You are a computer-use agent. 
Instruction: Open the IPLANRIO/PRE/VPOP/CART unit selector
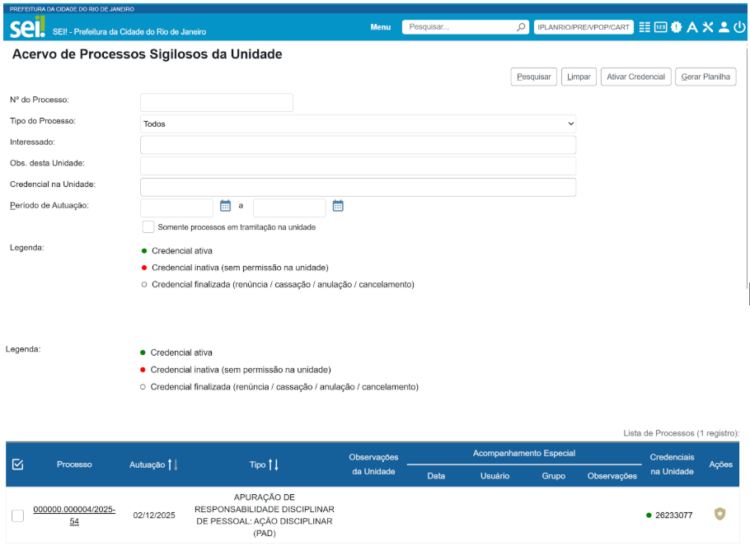[584, 27]
